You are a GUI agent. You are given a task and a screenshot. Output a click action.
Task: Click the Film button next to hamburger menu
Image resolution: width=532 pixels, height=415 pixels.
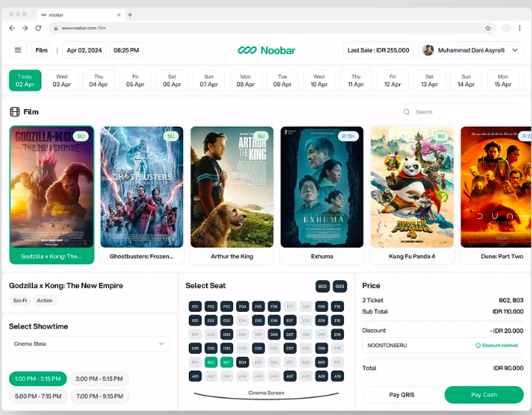[41, 50]
